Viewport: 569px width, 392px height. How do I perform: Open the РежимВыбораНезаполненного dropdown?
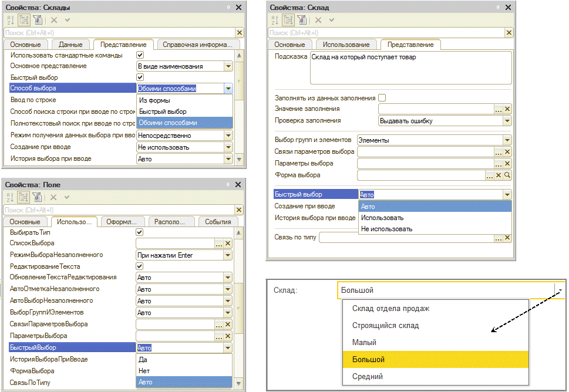(228, 255)
